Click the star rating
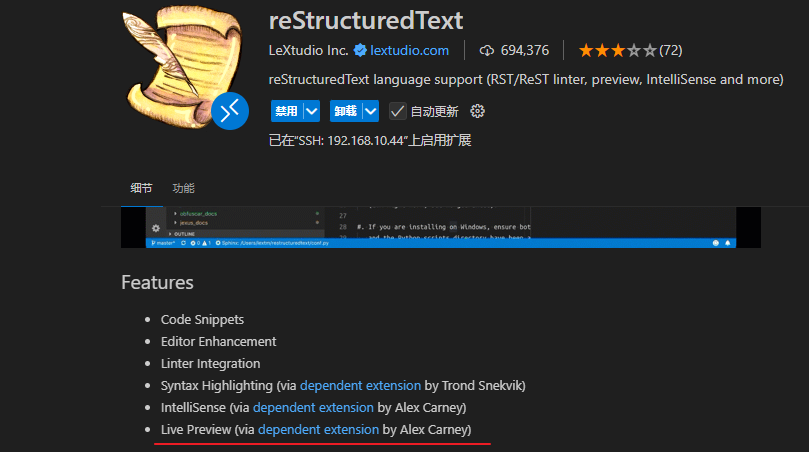 [x=618, y=51]
